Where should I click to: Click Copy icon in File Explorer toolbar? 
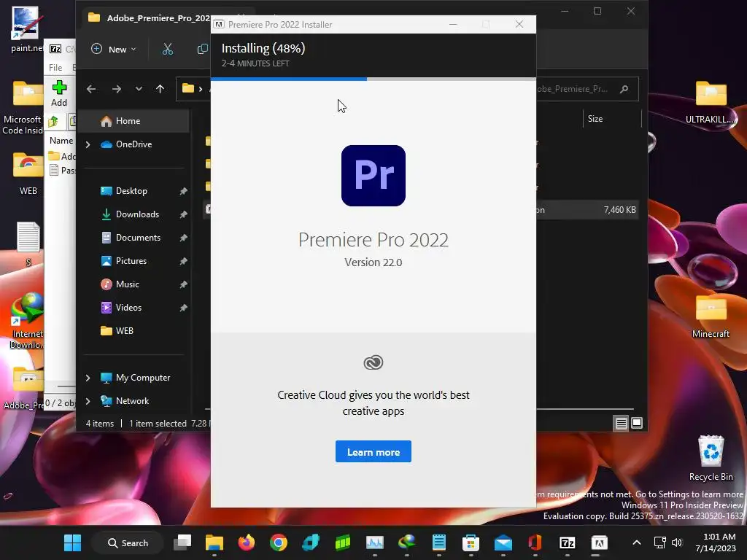pos(203,49)
